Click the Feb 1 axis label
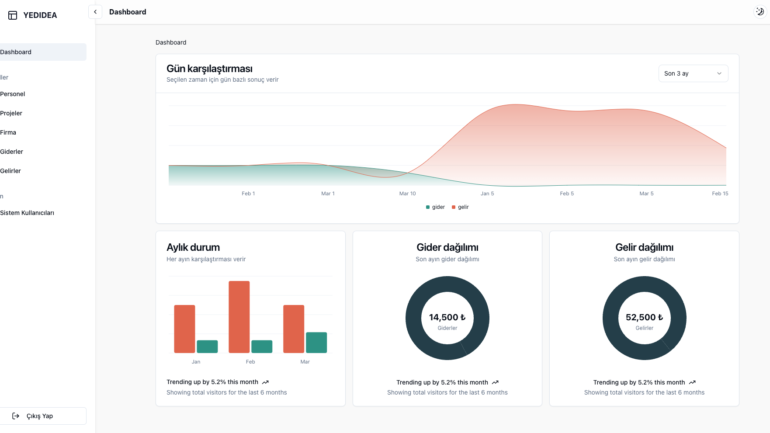The height and width of the screenshot is (433, 770). tap(248, 193)
